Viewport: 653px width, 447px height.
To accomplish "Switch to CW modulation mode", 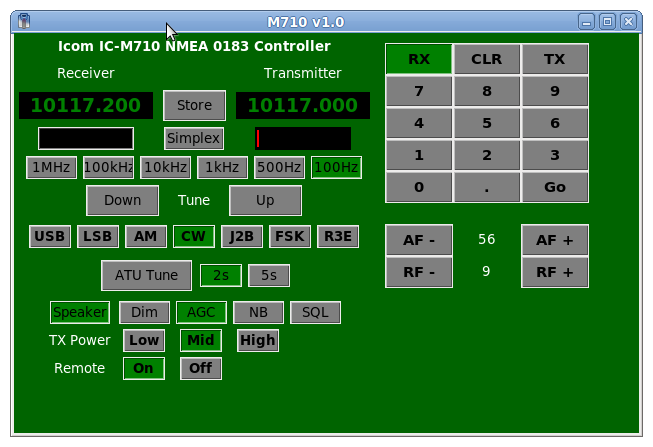I will (194, 237).
